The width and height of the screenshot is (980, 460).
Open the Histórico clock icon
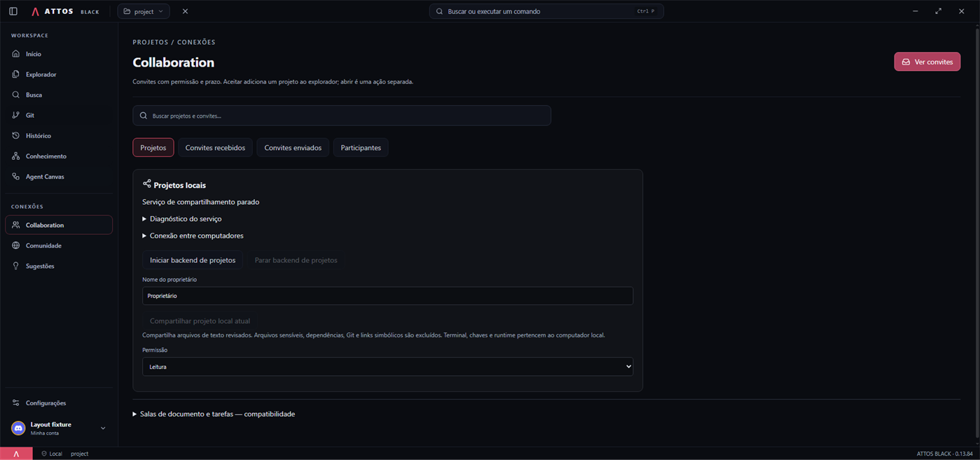tap(16, 135)
